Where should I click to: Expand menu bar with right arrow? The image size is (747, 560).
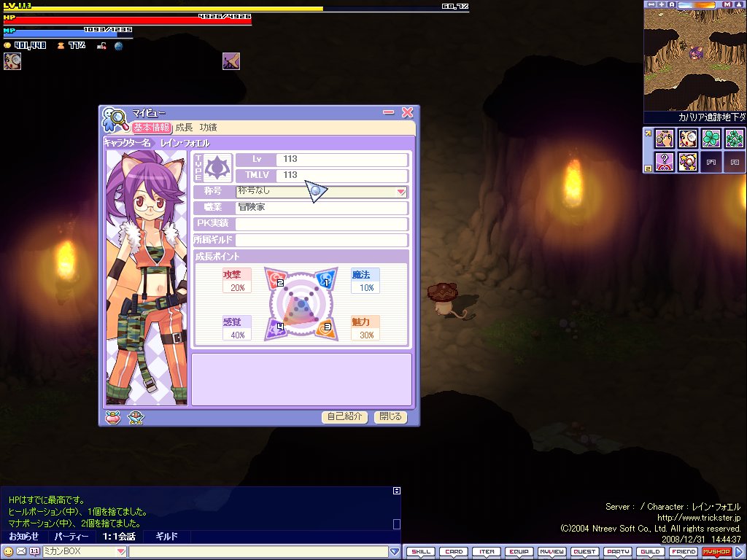[x=740, y=551]
